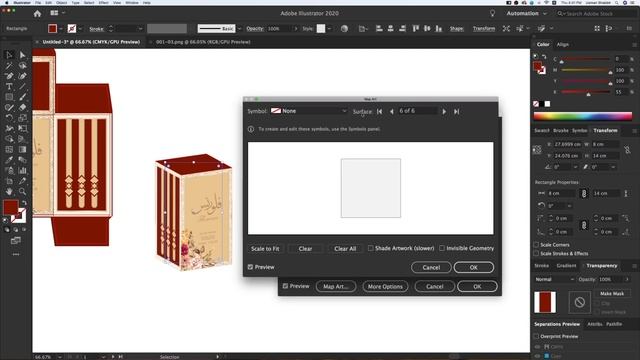Expand the Opacity arrow in control bar

point(296,29)
